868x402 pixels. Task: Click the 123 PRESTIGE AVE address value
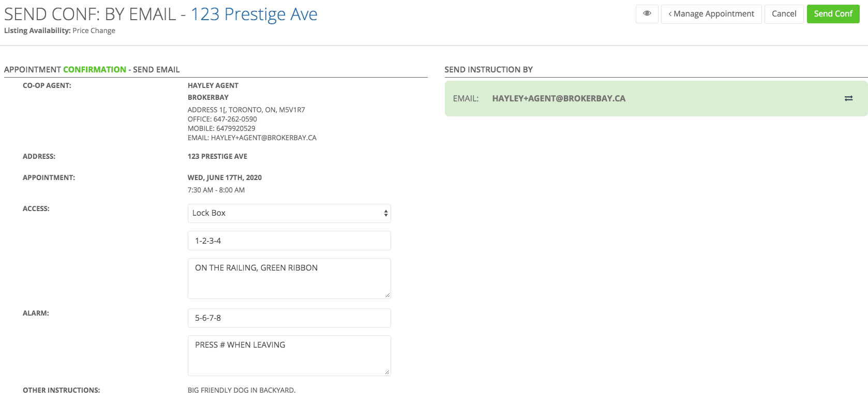click(217, 156)
